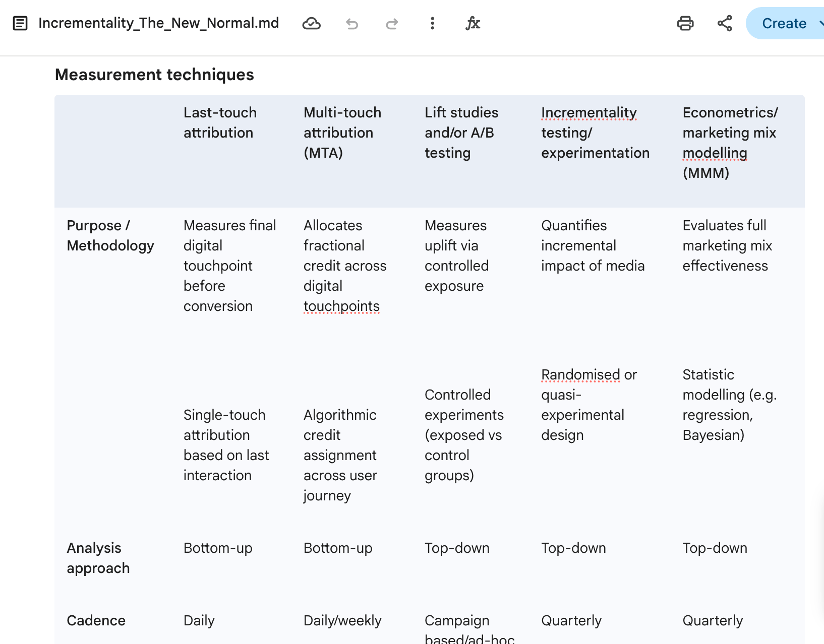Click the underlined word Randomised
The height and width of the screenshot is (644, 824).
tap(580, 374)
